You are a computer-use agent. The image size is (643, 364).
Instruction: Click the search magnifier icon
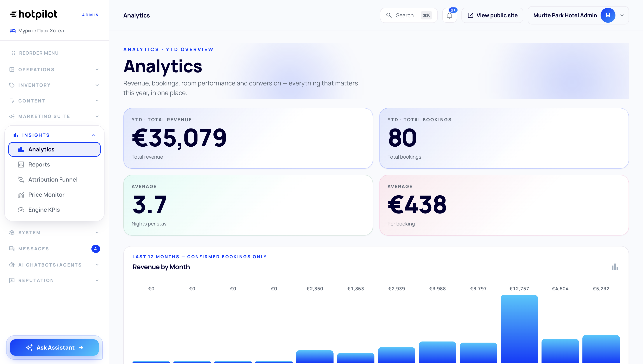pyautogui.click(x=389, y=15)
